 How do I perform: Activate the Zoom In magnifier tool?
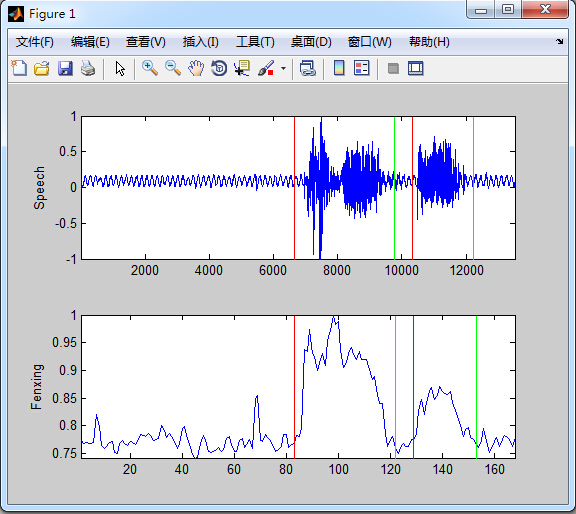(x=150, y=68)
